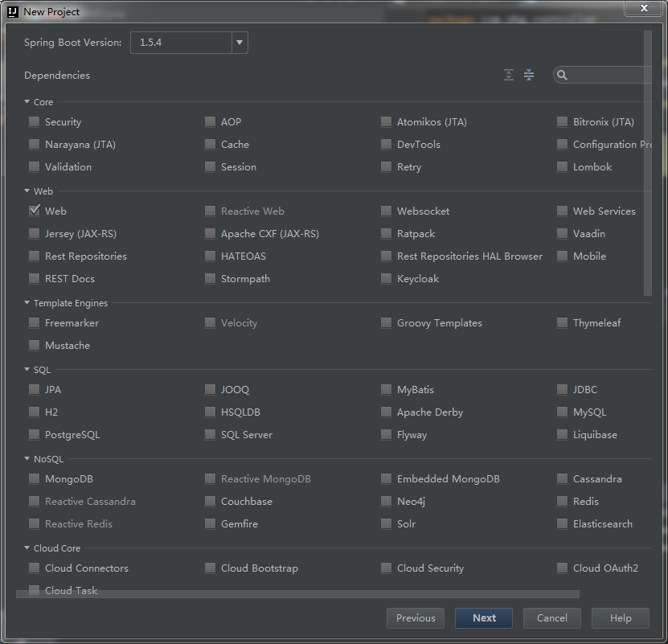Enable the JDBC dependency

pos(562,390)
